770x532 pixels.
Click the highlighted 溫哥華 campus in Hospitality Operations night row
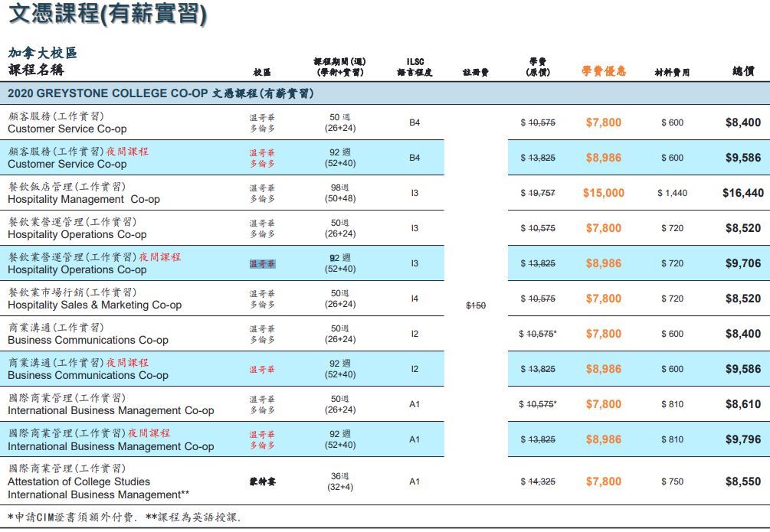tap(262, 263)
